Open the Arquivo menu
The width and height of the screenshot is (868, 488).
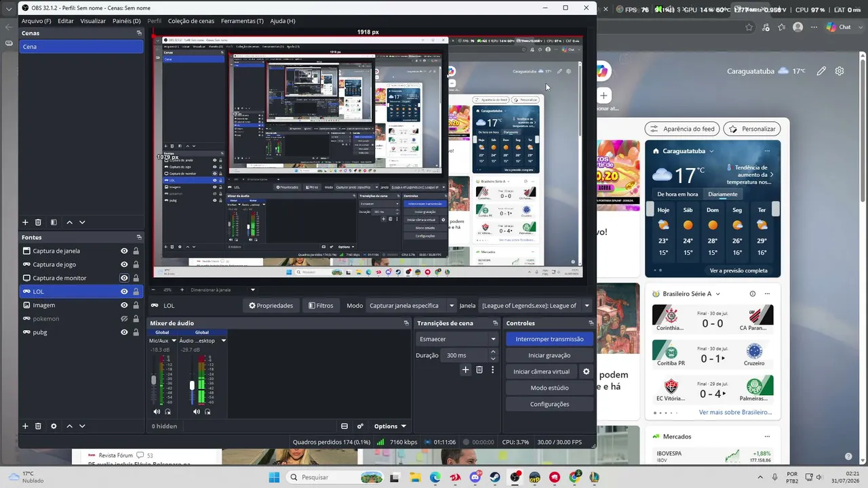(36, 21)
